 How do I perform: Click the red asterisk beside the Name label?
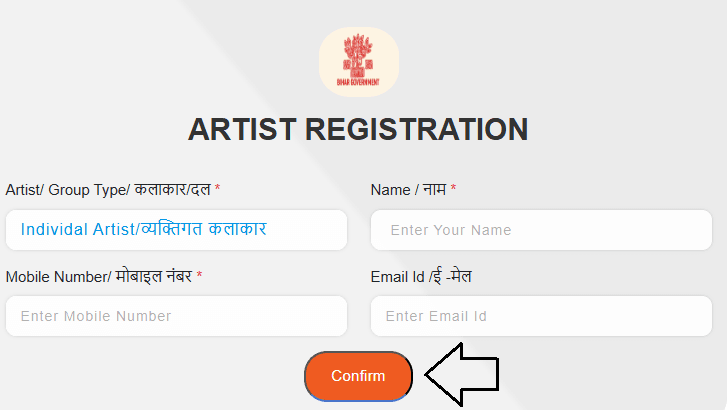(x=453, y=189)
